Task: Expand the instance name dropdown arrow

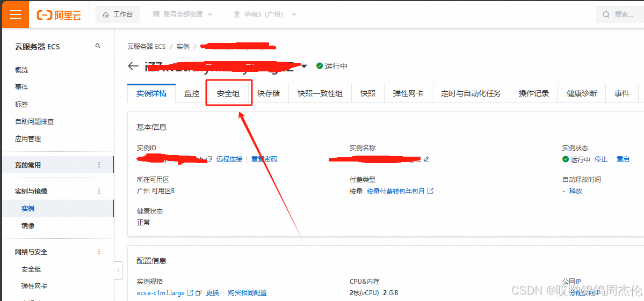Action: click(304, 66)
